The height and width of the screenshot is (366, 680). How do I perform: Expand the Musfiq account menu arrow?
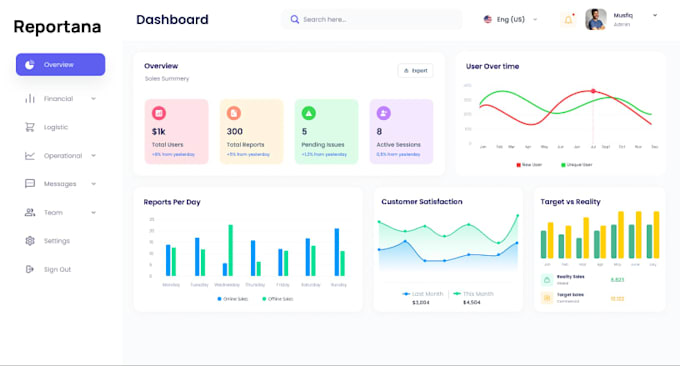(655, 15)
